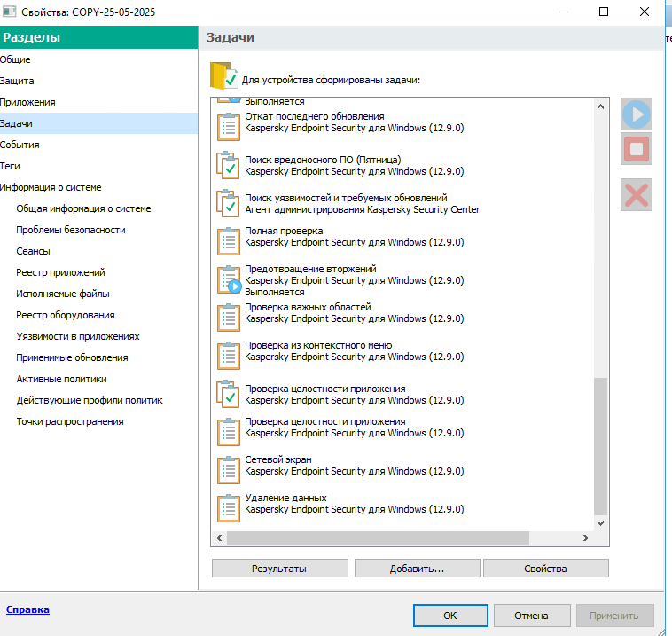
Task: Open Общая информация о системе subsection
Action: 83,208
